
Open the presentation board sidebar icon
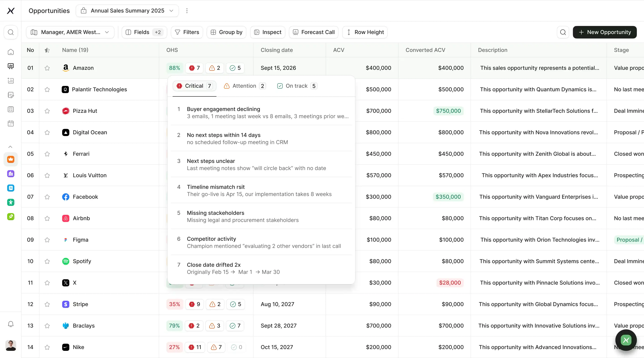pyautogui.click(x=11, y=66)
